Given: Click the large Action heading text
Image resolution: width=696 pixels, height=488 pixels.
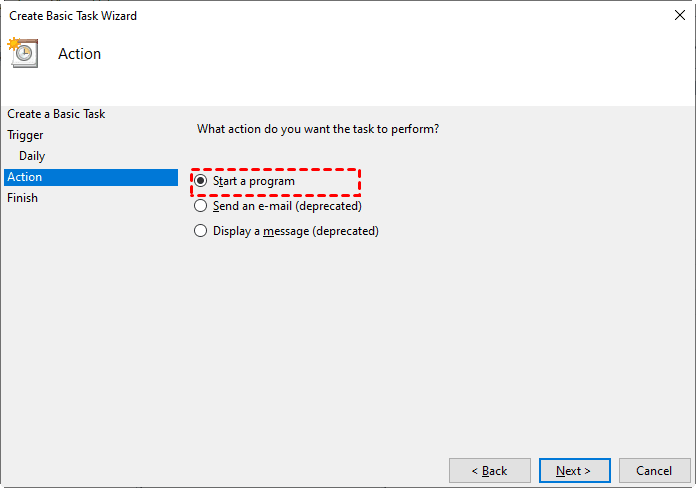Looking at the screenshot, I should pyautogui.click(x=80, y=54).
